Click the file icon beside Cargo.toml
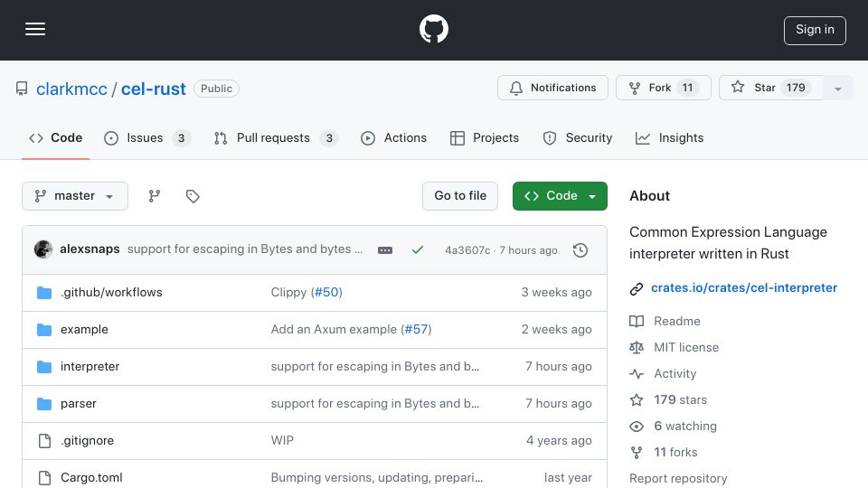Viewport: 868px width, 488px height. [x=44, y=477]
